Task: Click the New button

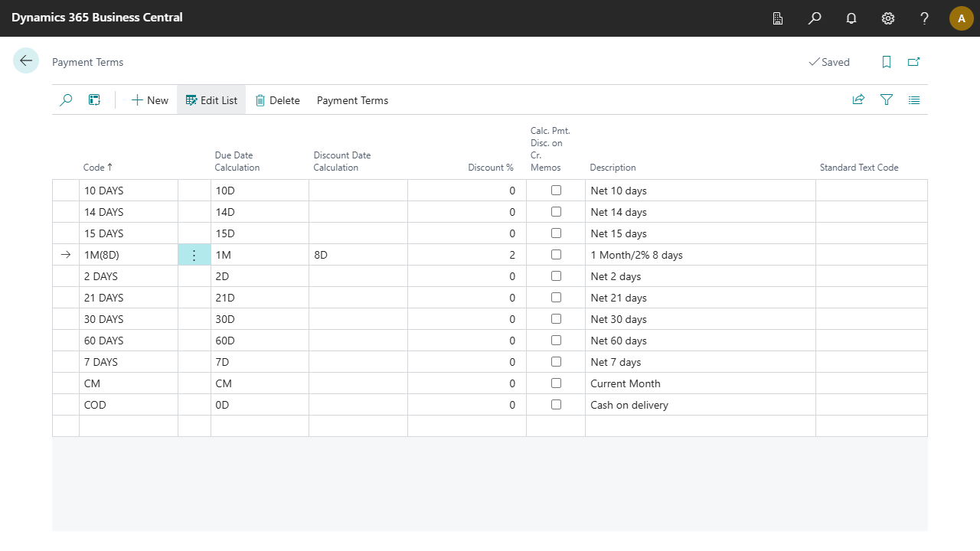Action: click(149, 100)
